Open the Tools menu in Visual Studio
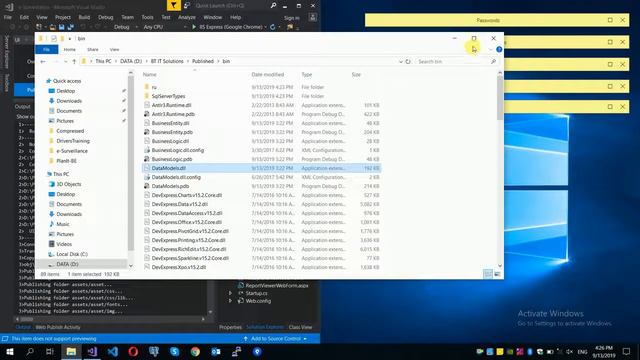Screen dimensions: 640x360 pyautogui.click(x=147, y=17)
